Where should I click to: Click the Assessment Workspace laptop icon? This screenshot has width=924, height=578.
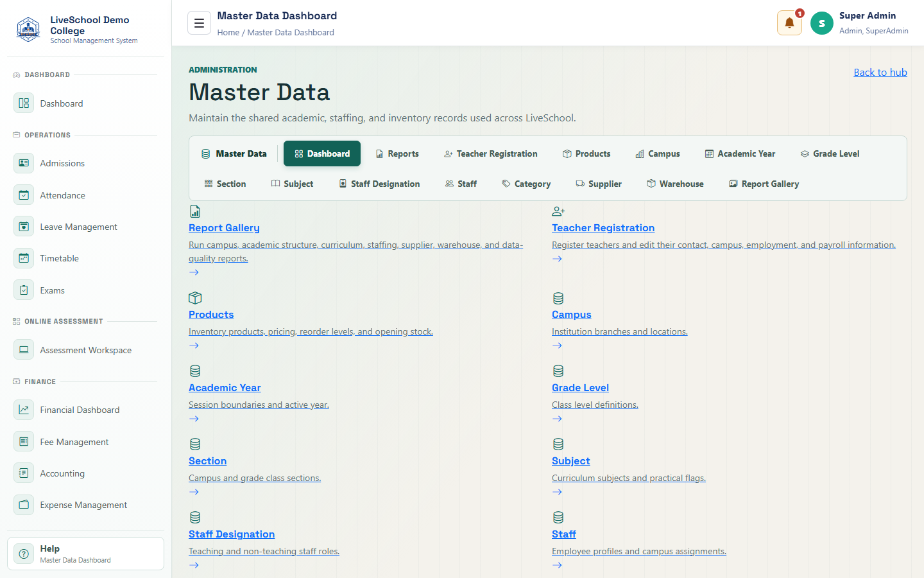(x=24, y=350)
